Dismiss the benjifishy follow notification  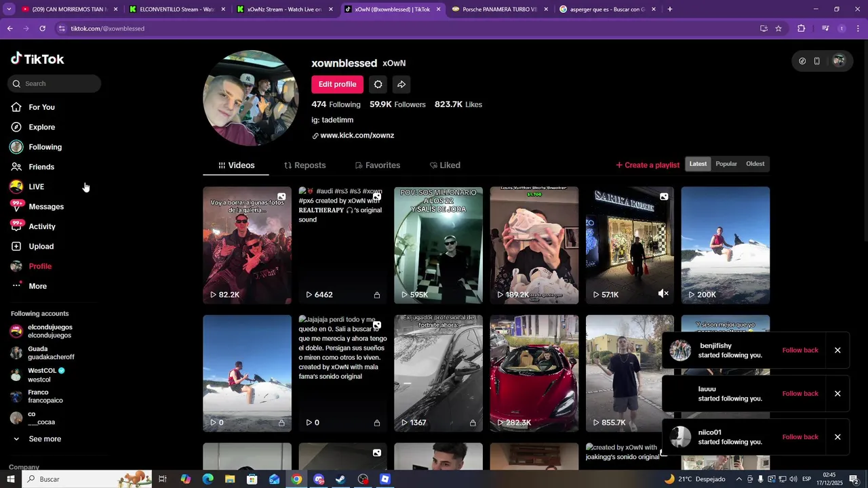pyautogui.click(x=837, y=350)
